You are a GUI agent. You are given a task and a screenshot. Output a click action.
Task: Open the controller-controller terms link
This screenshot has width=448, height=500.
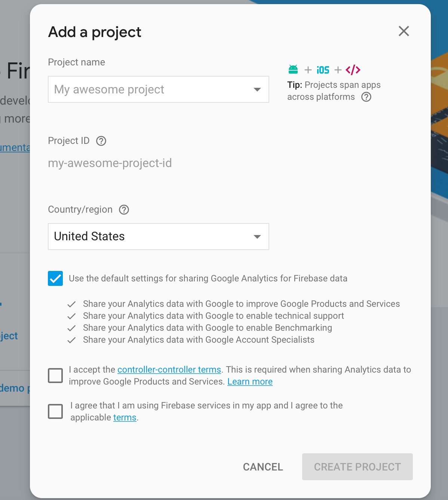click(x=169, y=370)
